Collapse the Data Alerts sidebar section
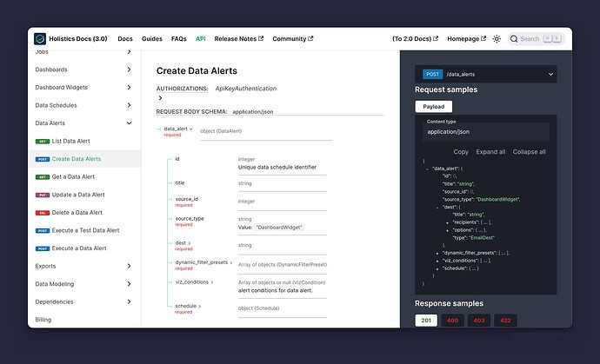 click(129, 123)
